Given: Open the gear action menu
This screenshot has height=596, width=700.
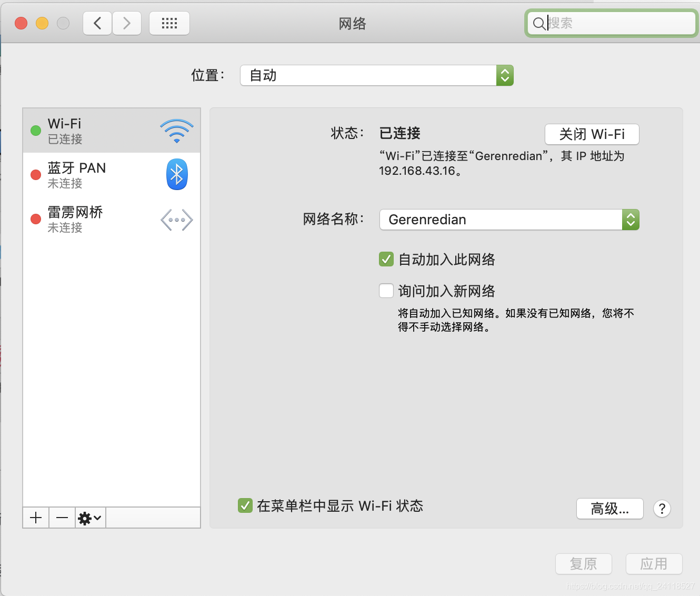Looking at the screenshot, I should tap(91, 518).
